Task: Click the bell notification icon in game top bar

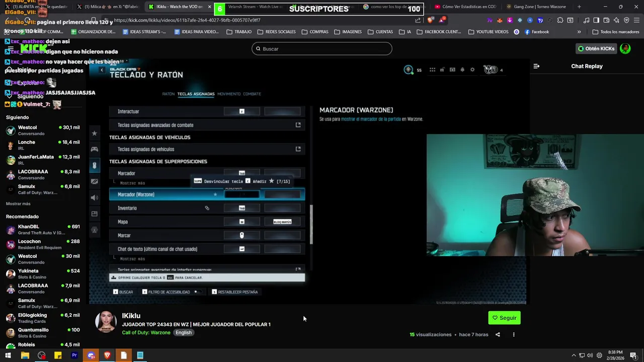Action: pyautogui.click(x=462, y=70)
